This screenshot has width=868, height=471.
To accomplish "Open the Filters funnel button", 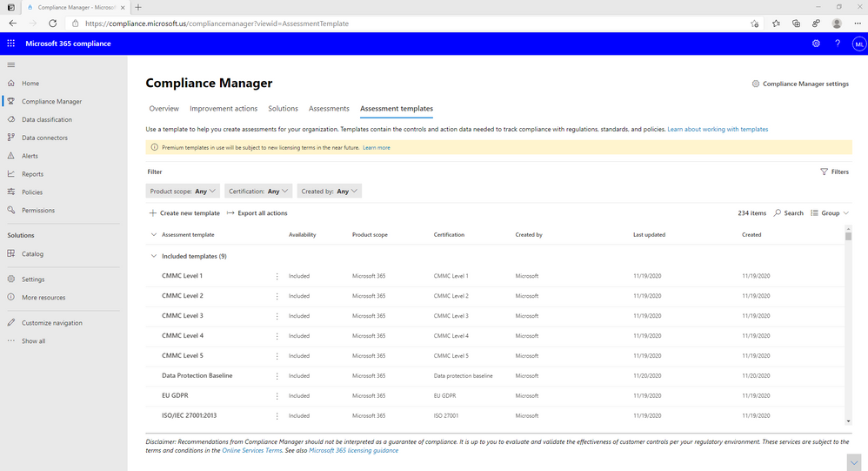I will tap(834, 172).
